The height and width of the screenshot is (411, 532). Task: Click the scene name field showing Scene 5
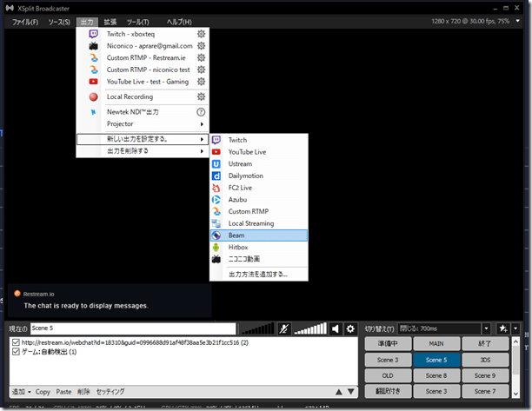[133, 328]
